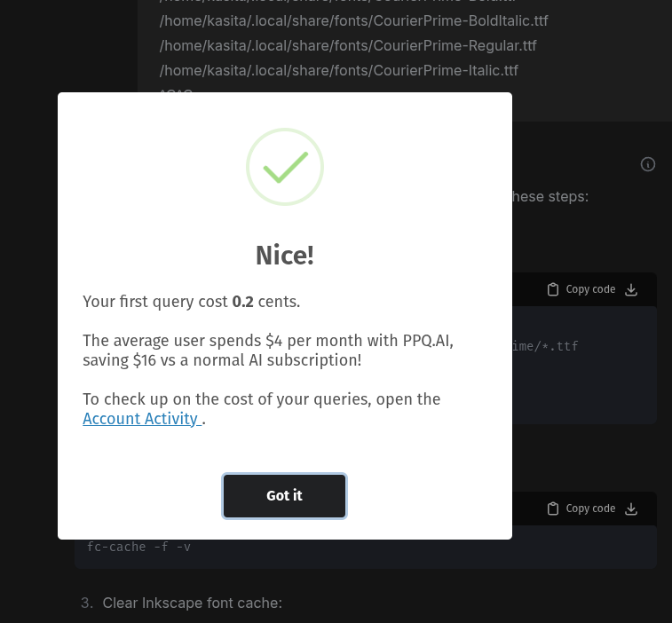Select the CourierPrime-Regular.ttf path line

pyautogui.click(x=348, y=46)
